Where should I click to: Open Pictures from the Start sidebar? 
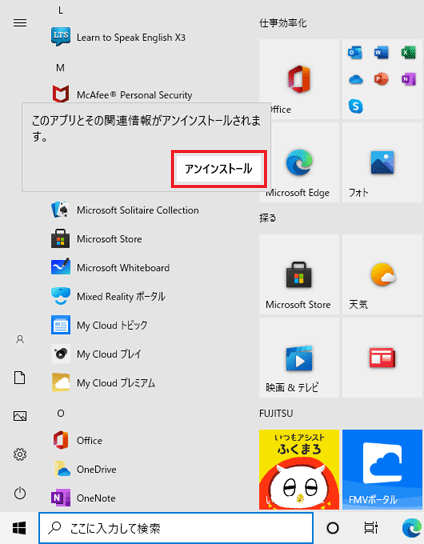point(20,416)
